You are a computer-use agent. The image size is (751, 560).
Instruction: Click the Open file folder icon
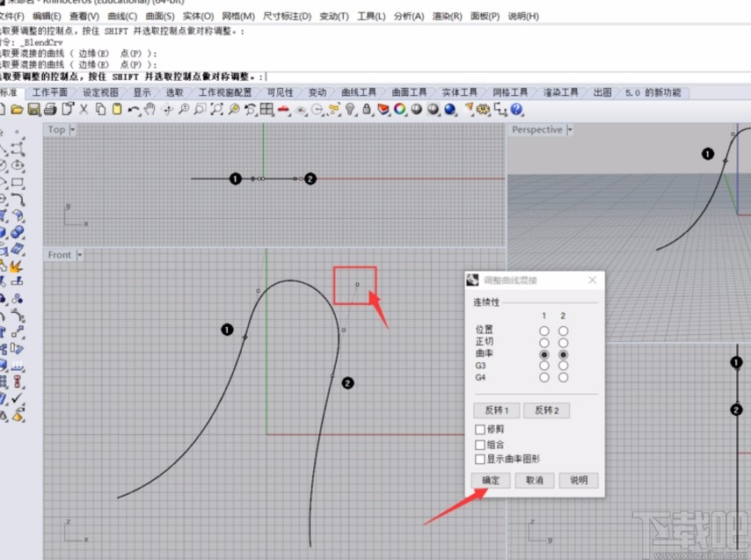pos(18,109)
